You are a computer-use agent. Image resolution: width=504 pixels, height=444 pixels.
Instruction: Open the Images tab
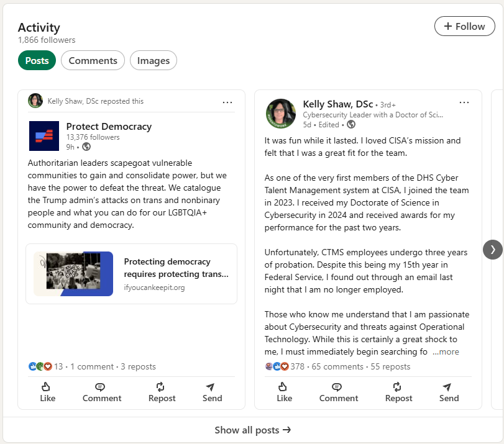pos(153,60)
